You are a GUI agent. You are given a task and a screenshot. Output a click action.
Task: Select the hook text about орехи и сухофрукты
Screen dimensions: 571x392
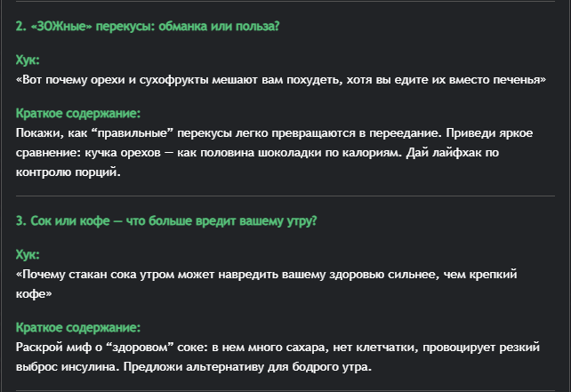281,80
